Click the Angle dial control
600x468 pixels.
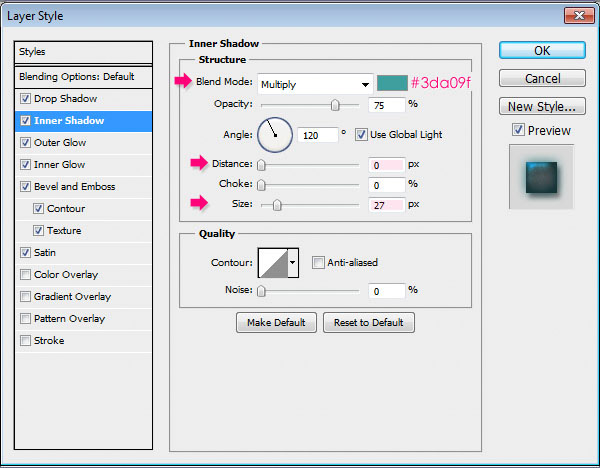tap(275, 135)
